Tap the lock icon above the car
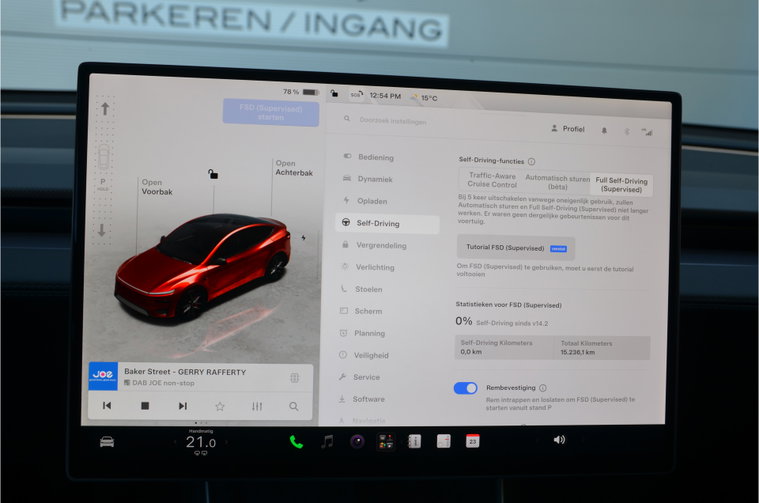759x503 pixels. click(x=213, y=174)
